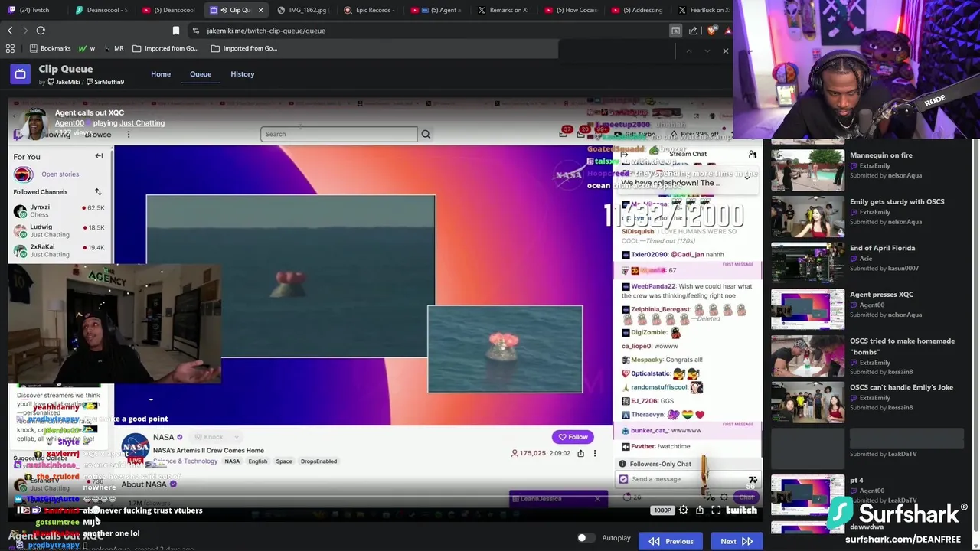Click the Brave shield icon in the address bar
The height and width of the screenshot is (551, 980).
(712, 31)
